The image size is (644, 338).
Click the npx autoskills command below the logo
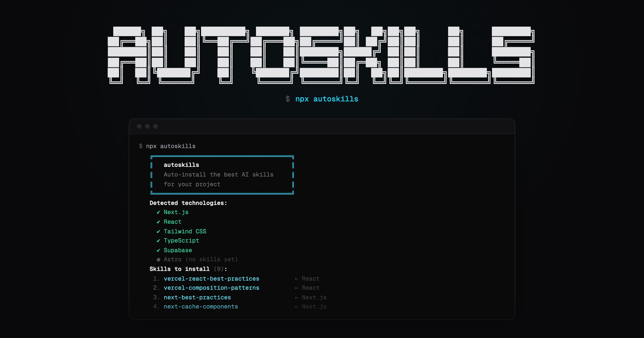[327, 99]
